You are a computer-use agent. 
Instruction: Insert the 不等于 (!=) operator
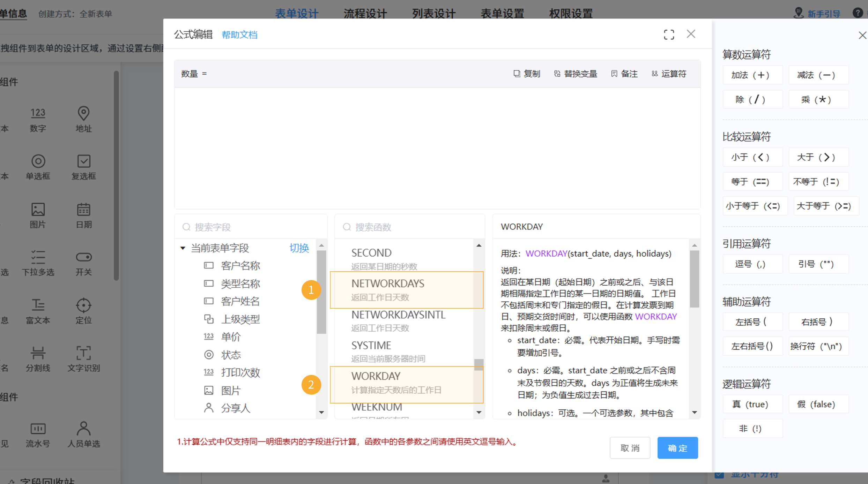[818, 182]
